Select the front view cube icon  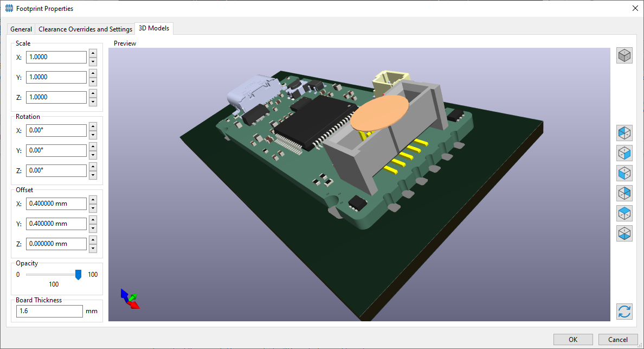(x=624, y=173)
